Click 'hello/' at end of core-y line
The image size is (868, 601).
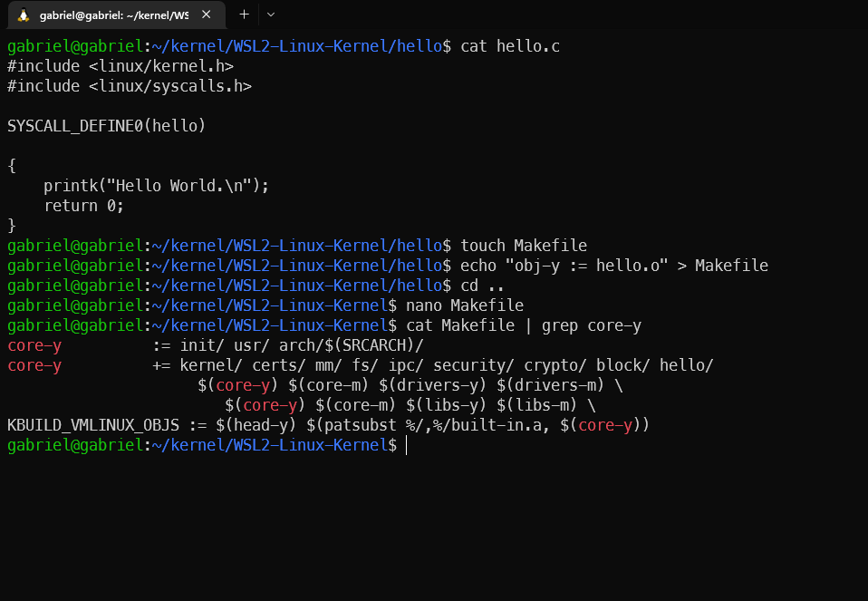click(x=687, y=365)
